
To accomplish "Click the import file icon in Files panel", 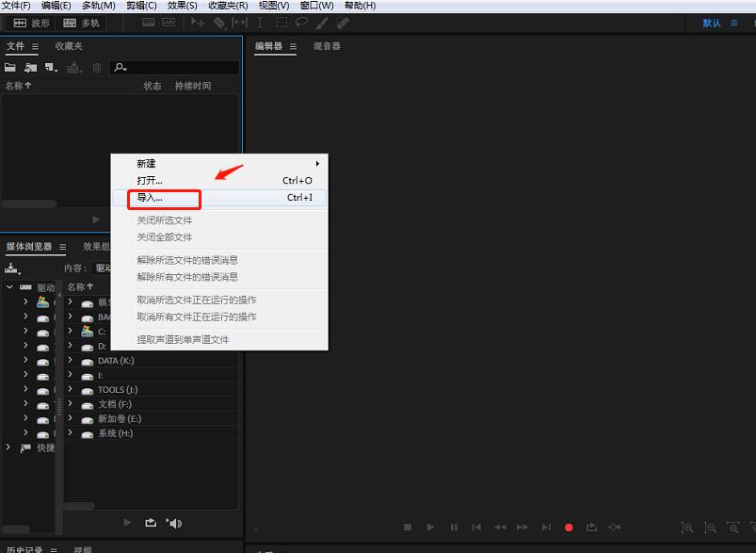I will click(x=30, y=68).
